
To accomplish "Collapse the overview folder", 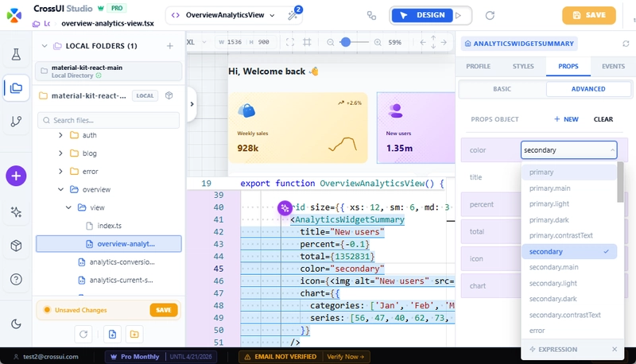I will click(60, 189).
